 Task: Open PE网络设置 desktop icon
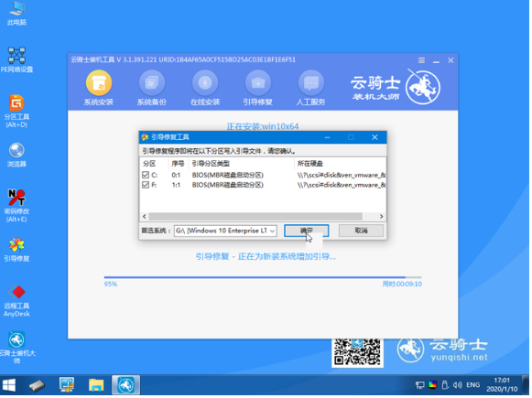click(16, 60)
